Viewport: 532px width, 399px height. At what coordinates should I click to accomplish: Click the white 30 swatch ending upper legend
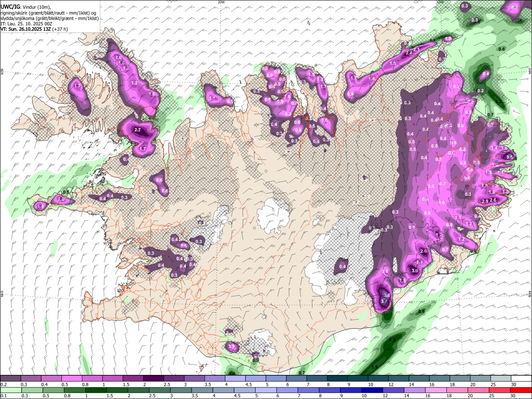click(x=521, y=379)
